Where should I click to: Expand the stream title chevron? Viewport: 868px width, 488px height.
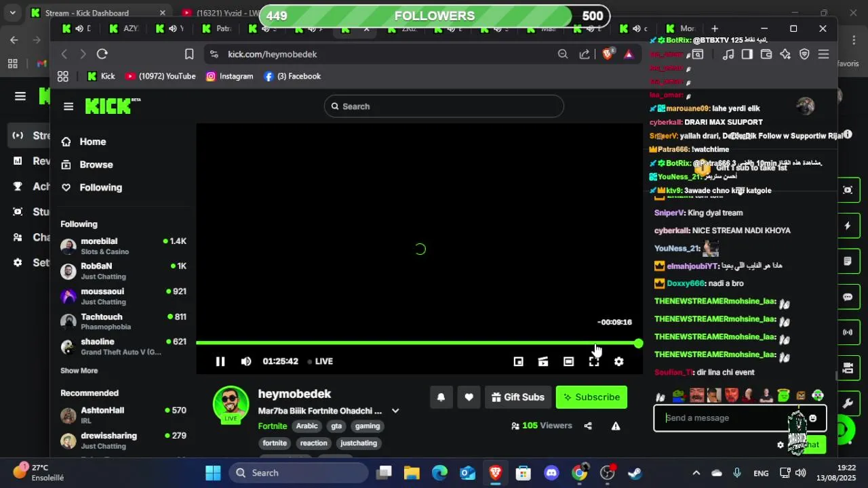395,411
